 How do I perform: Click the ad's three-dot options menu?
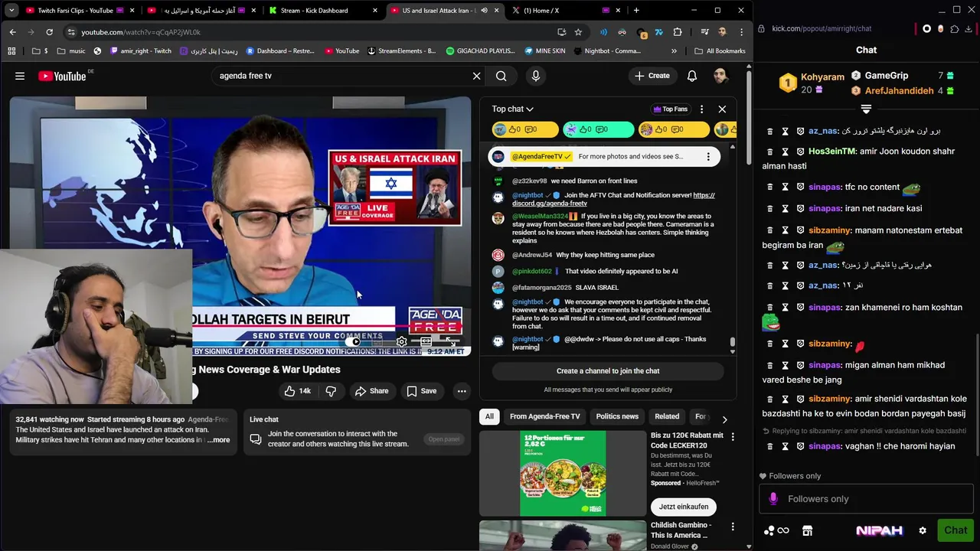[733, 436]
